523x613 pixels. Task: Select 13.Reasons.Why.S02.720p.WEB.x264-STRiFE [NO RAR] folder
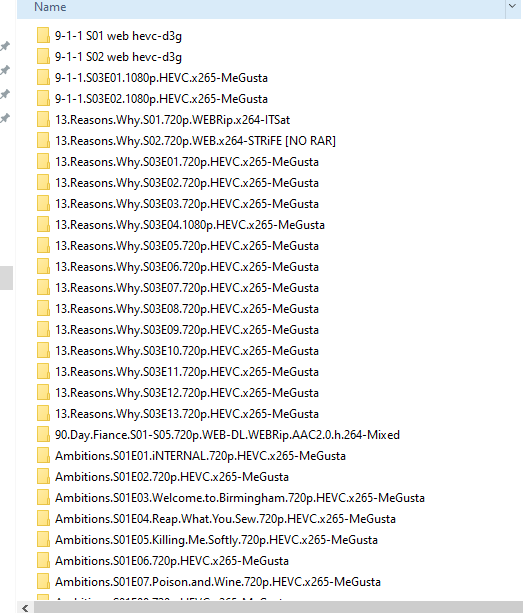195,140
